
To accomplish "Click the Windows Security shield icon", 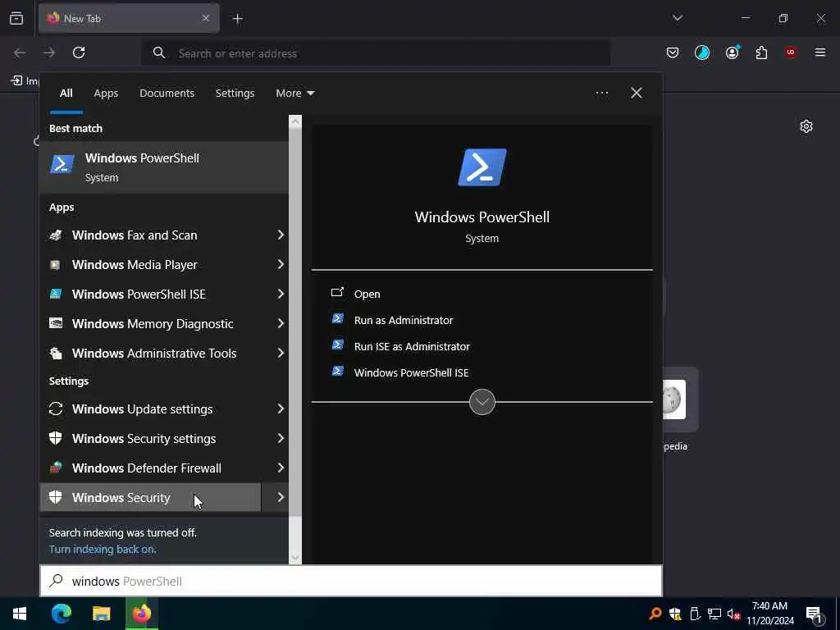I will [x=56, y=497].
